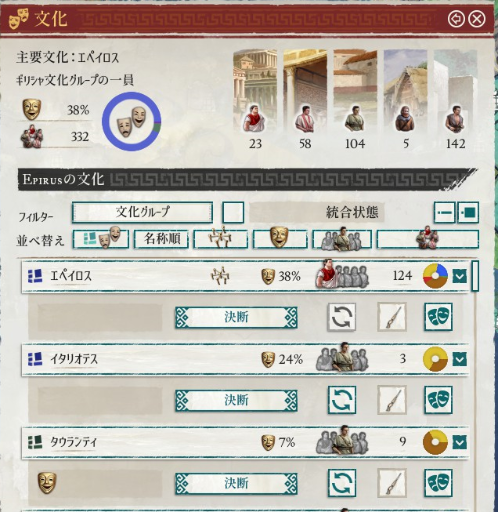The height and width of the screenshot is (512, 498).
Task: Click the citizen group sort button
Action: pos(342,239)
